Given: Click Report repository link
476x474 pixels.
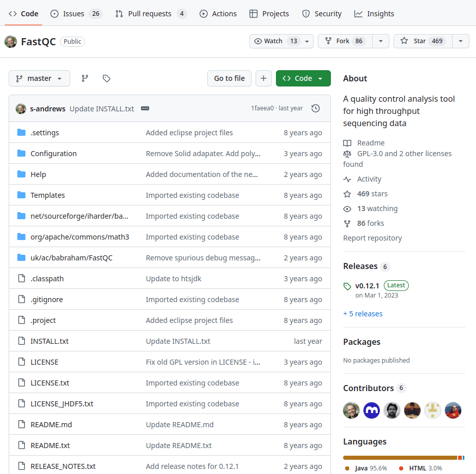Looking at the screenshot, I should pyautogui.click(x=372, y=238).
